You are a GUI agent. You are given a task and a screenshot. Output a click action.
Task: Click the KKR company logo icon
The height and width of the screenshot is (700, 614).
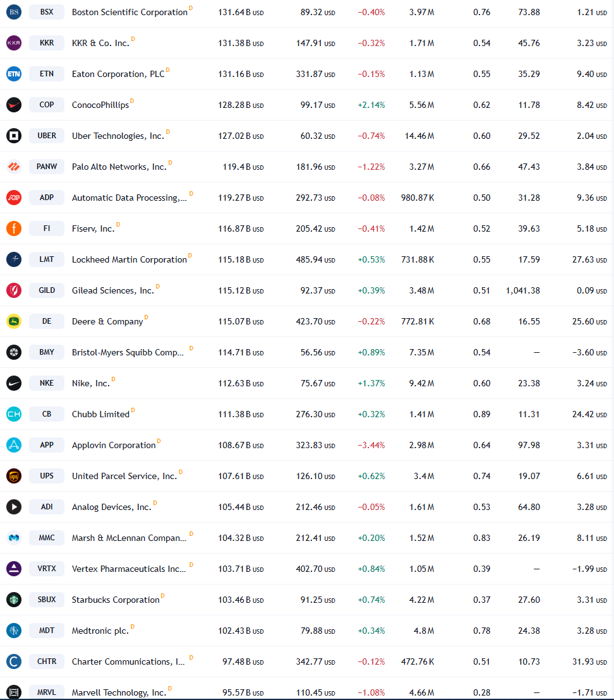(14, 43)
